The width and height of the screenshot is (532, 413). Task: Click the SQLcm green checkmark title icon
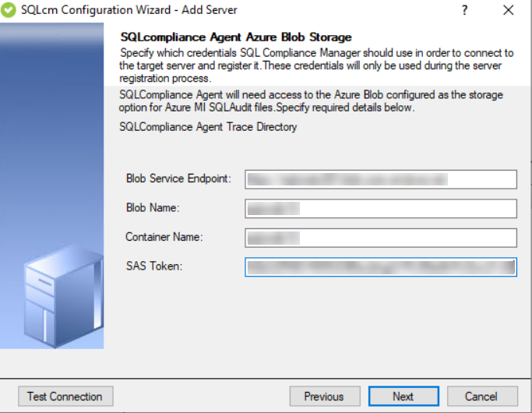pos(9,10)
